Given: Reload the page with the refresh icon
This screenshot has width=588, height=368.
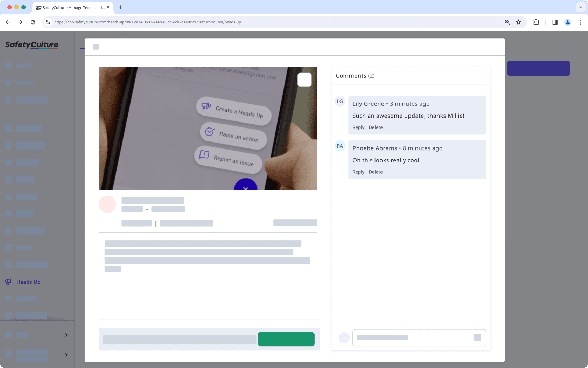Looking at the screenshot, I should click(x=33, y=22).
